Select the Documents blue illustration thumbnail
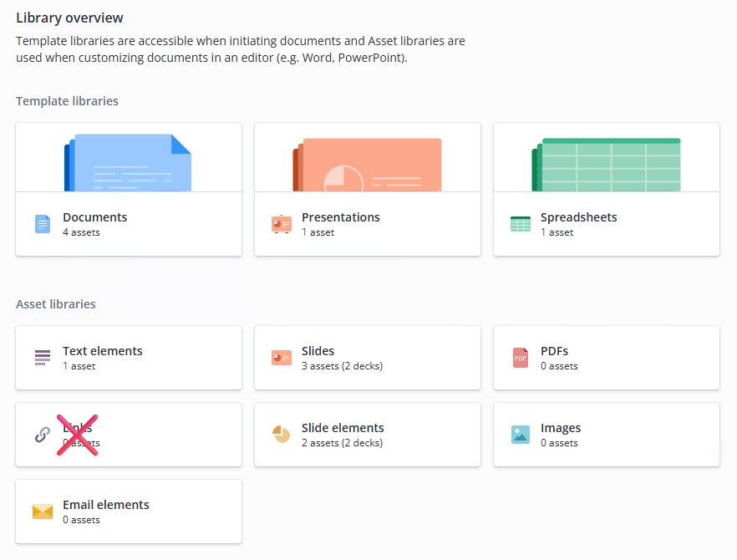Screen dimensions: 737x560 [128, 163]
